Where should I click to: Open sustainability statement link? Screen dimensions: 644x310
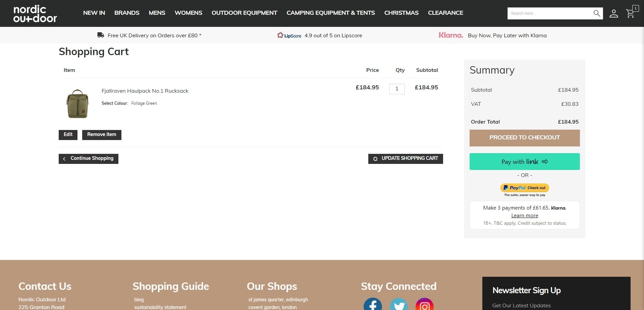tap(160, 307)
